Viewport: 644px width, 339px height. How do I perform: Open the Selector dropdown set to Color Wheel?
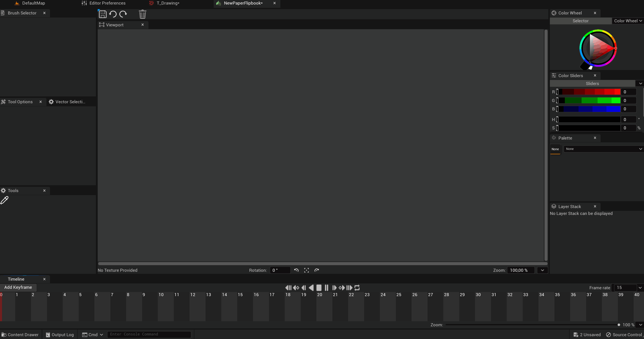click(628, 21)
